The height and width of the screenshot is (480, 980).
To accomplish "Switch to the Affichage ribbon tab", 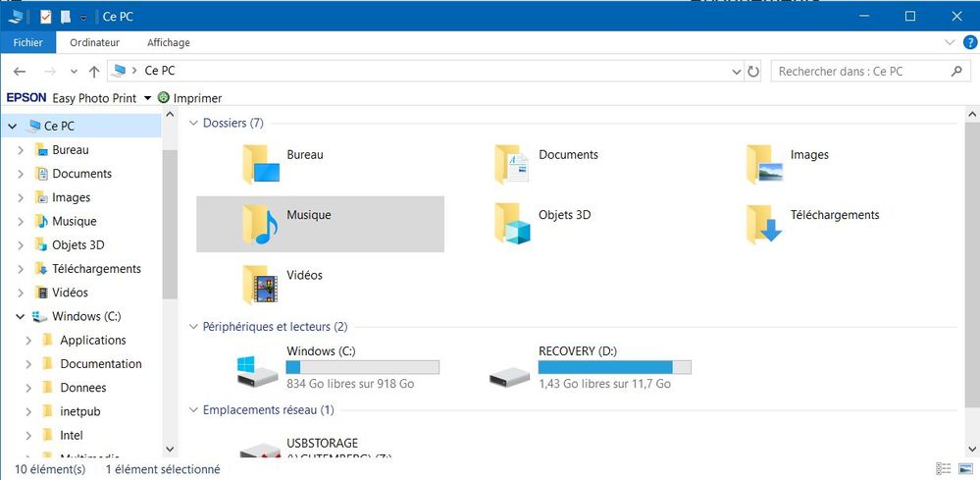I will click(x=168, y=42).
